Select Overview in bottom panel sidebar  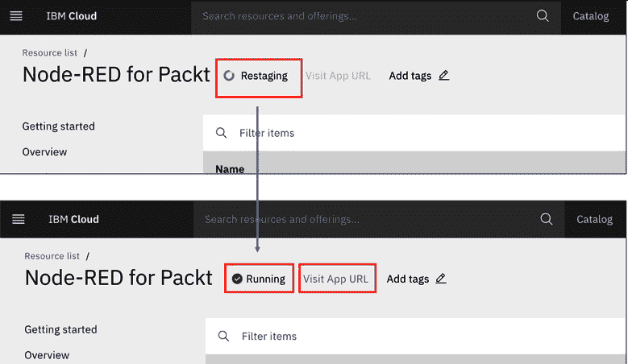point(47,355)
